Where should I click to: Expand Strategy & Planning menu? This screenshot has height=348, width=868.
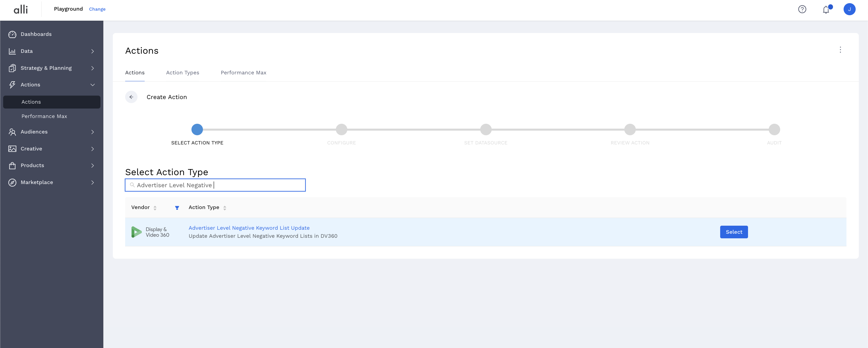(92, 68)
